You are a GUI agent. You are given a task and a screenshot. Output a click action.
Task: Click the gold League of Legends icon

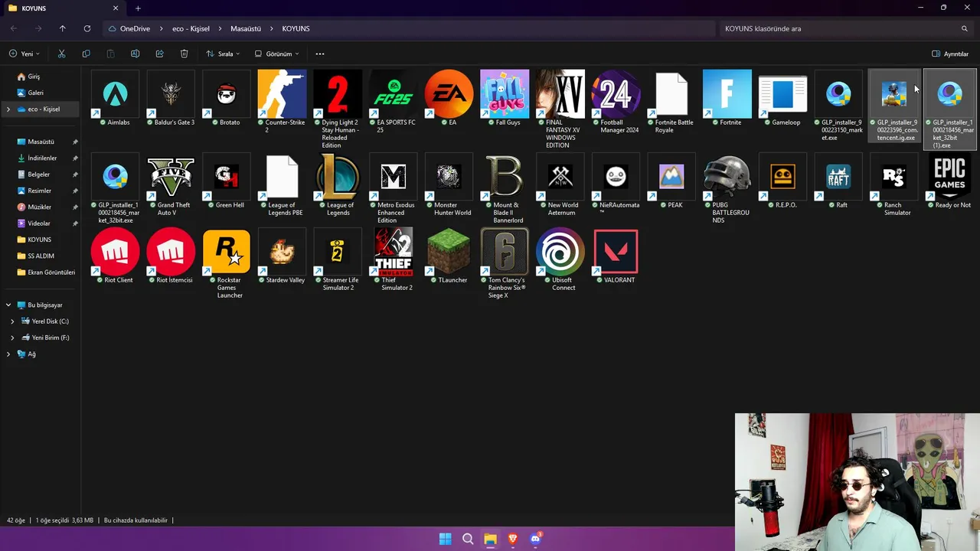(x=338, y=177)
